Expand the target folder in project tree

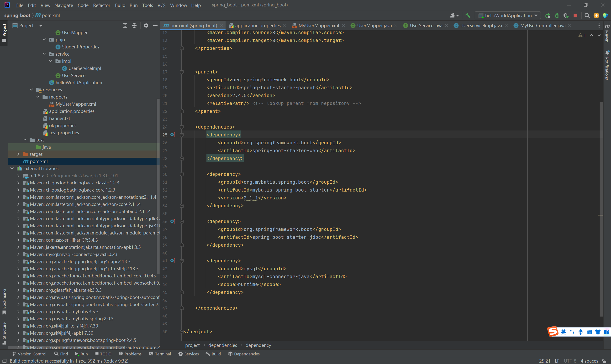click(x=18, y=154)
